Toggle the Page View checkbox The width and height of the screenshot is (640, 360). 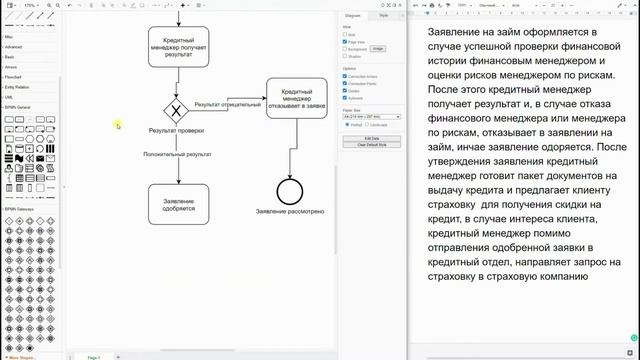[345, 42]
